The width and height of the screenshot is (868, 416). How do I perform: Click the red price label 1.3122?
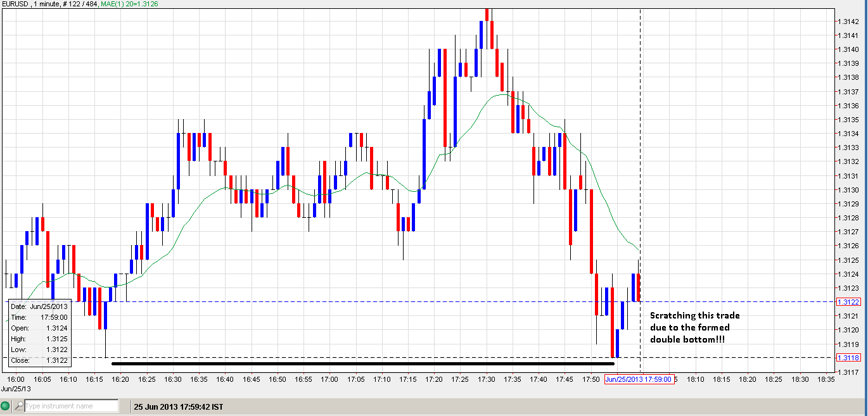point(848,302)
